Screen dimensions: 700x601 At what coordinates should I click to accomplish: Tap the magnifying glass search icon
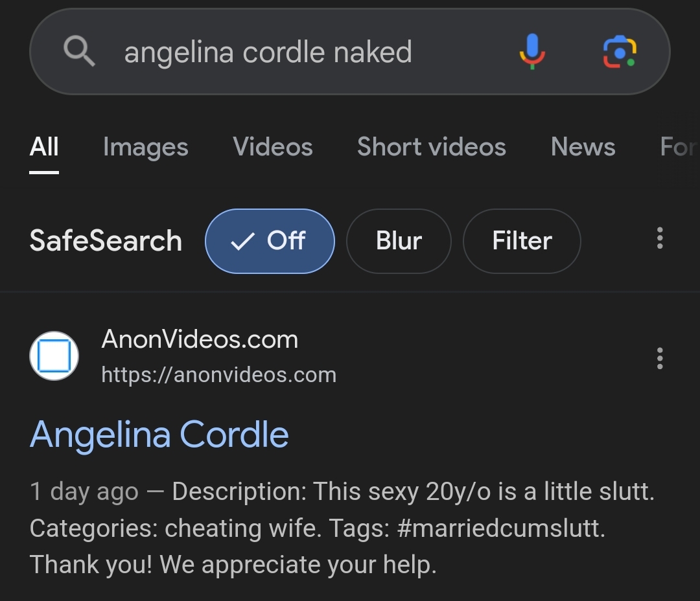pyautogui.click(x=80, y=51)
